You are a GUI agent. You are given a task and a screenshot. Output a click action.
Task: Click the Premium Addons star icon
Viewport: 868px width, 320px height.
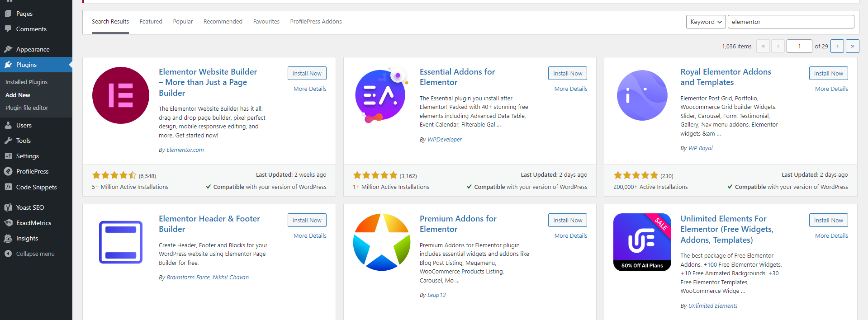(381, 242)
